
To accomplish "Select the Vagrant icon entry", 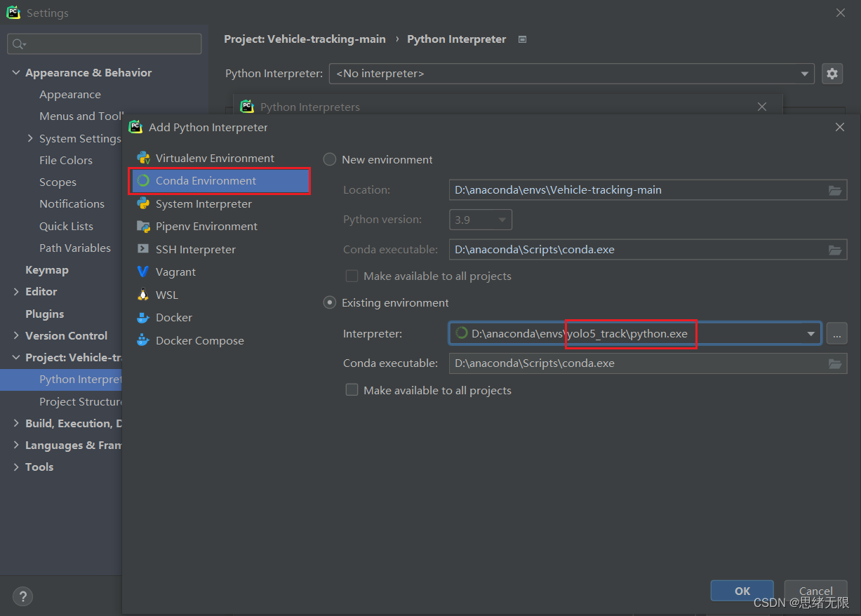I will click(x=143, y=272).
